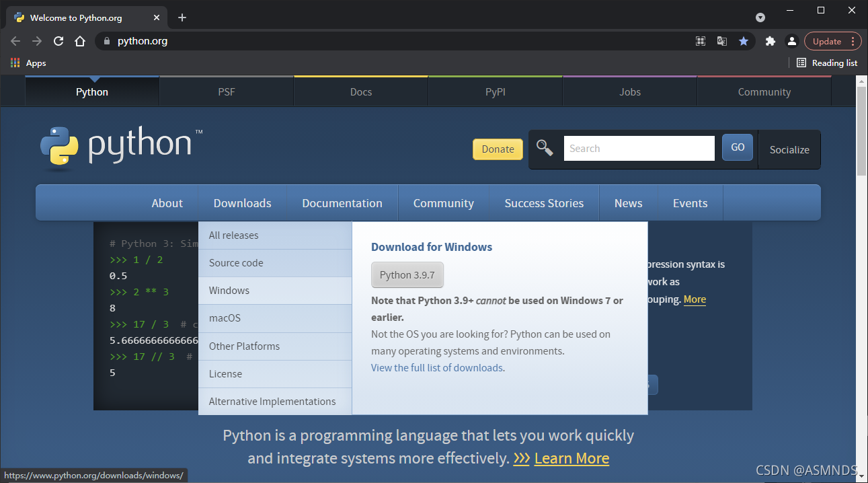Click the browser forward arrow
This screenshot has width=868, height=483.
pos(37,41)
